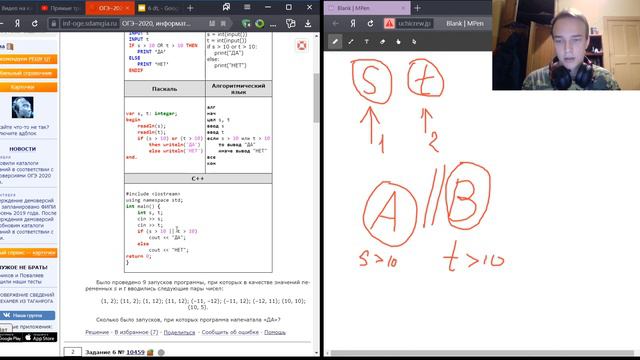Open the 'Решение' link
The width and height of the screenshot is (640, 360).
(97, 332)
